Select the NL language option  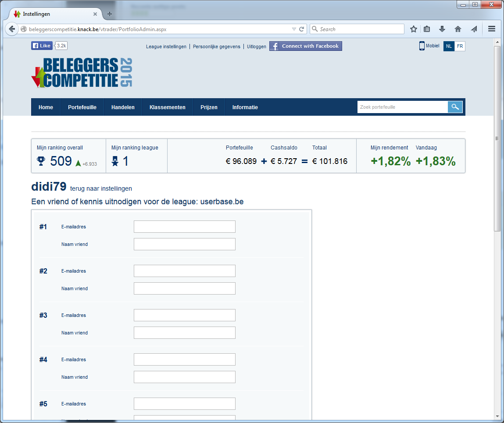[x=449, y=46]
